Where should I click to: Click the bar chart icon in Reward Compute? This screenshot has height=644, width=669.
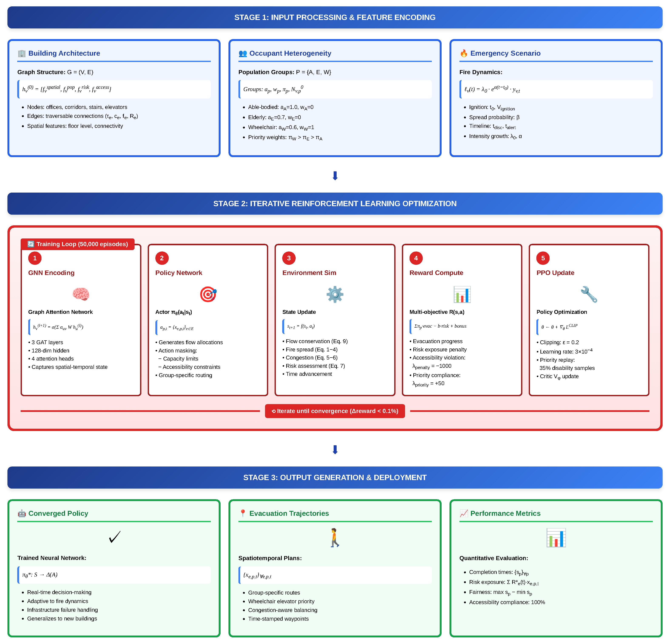pos(462,294)
